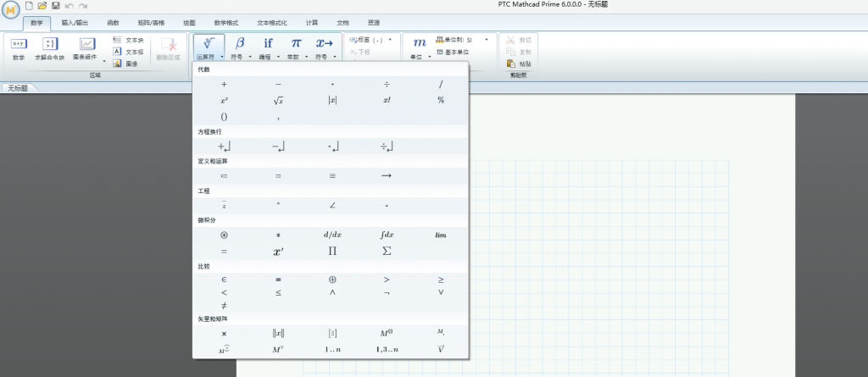This screenshot has height=377, width=868.
Task: Open the 绘图 ribbon tab
Action: pos(189,23)
